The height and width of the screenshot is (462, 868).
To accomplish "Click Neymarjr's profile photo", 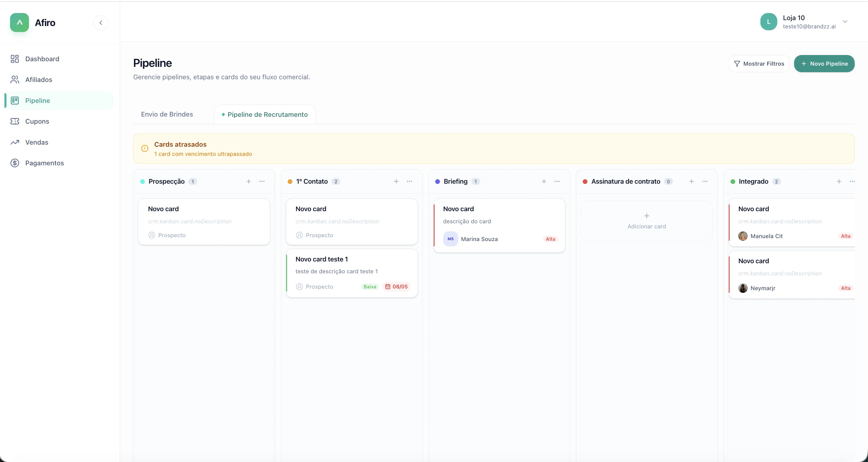I will point(743,288).
